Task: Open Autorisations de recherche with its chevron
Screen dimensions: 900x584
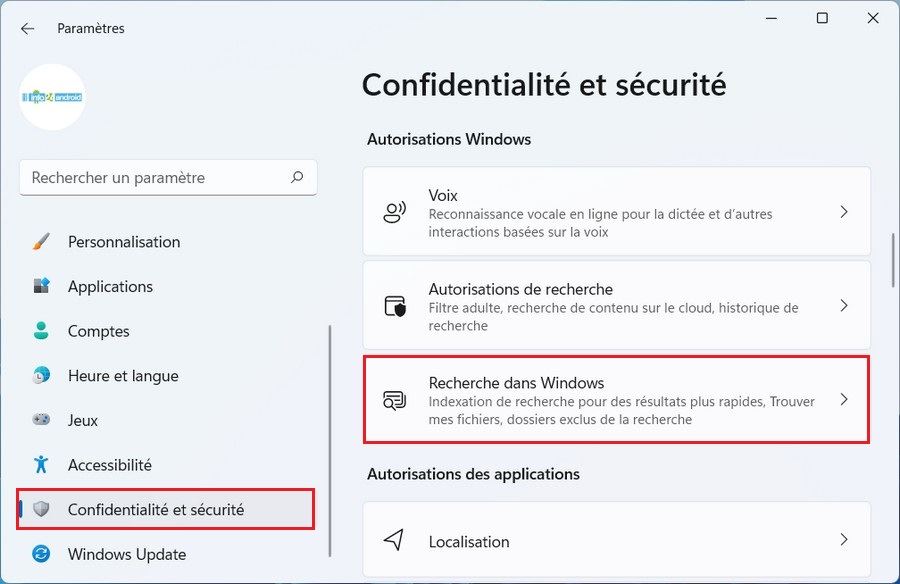Action: [845, 305]
